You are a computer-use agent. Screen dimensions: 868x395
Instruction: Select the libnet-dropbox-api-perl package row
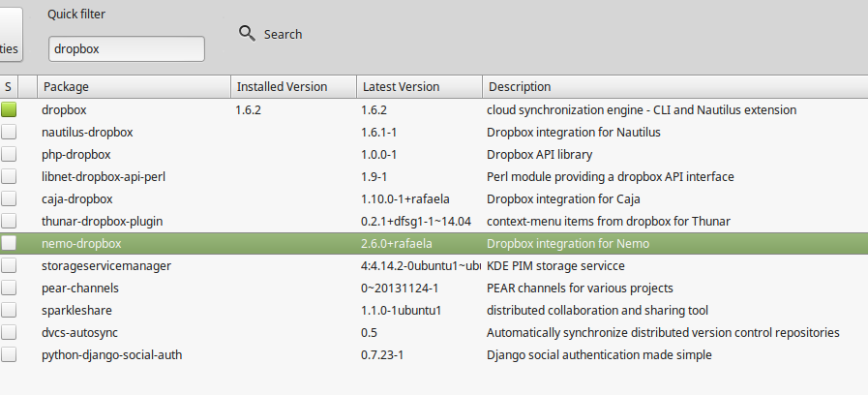pos(434,177)
